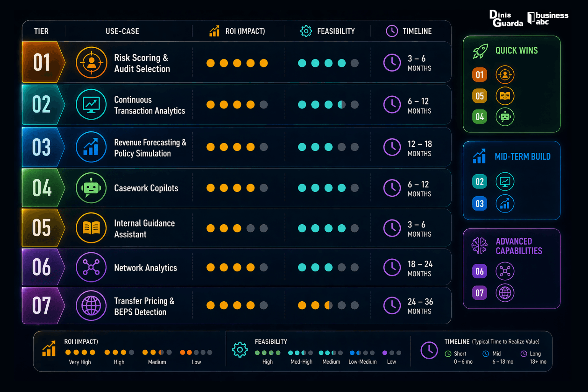Click the Casework Copilots robot icon in row 04
The width and height of the screenshot is (588, 392).
click(x=91, y=188)
